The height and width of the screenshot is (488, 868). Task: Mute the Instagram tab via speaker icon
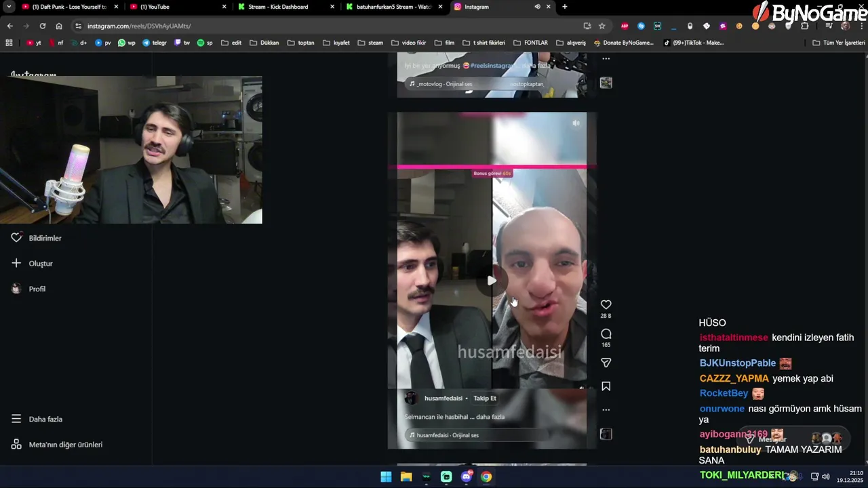coord(537,7)
